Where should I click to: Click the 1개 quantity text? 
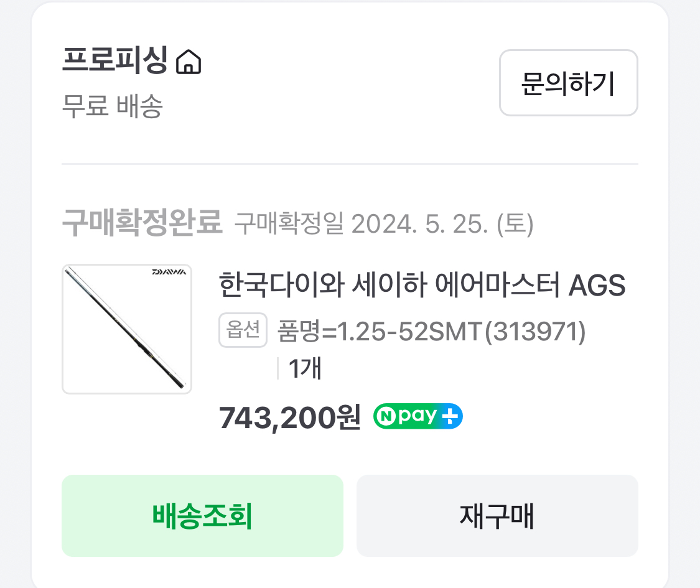305,369
